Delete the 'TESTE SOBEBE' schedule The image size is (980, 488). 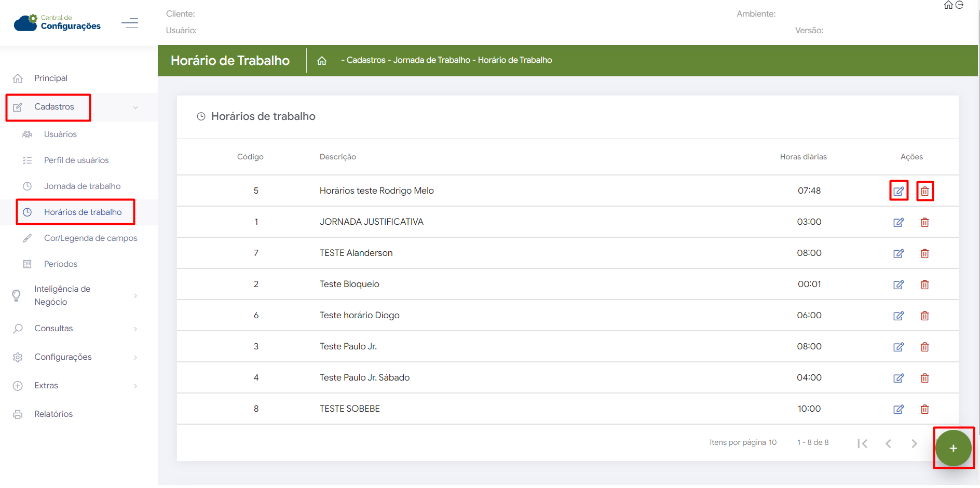coord(924,409)
